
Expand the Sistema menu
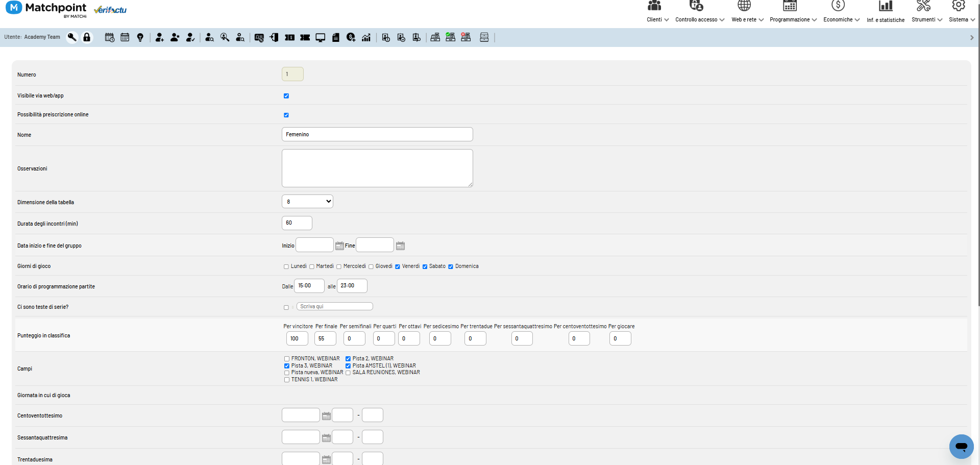click(962, 19)
